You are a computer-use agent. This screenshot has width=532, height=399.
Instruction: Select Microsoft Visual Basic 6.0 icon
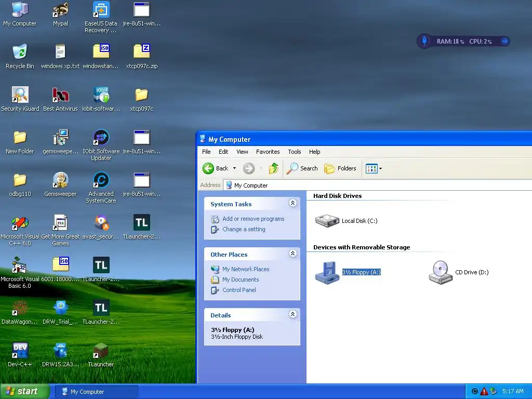[19, 265]
